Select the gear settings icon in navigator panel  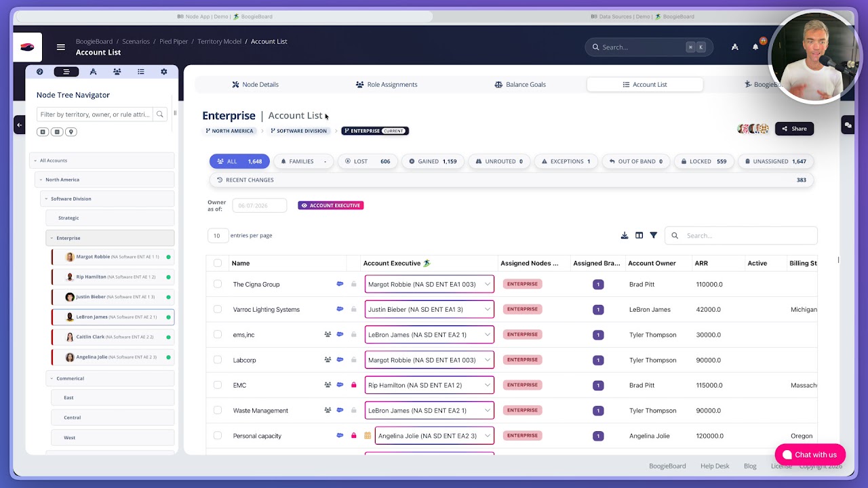(163, 72)
